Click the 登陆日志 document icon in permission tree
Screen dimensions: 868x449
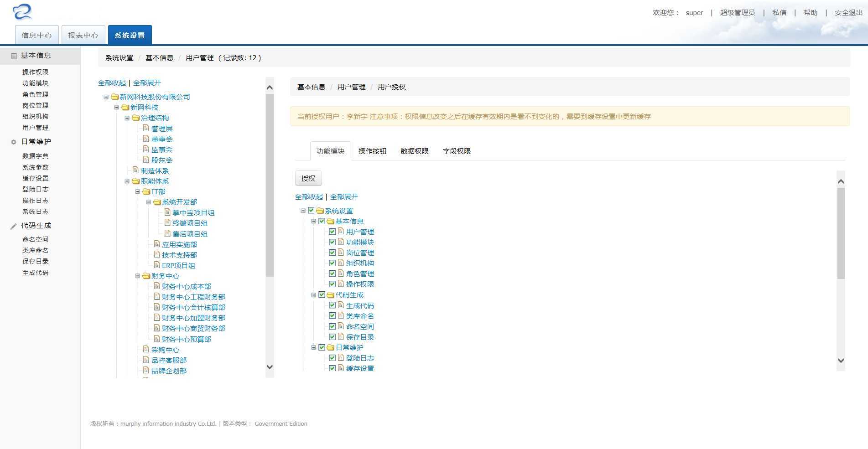point(341,357)
